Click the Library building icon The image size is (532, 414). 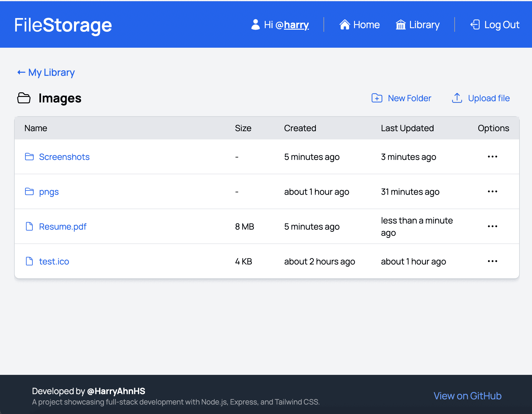coord(401,25)
